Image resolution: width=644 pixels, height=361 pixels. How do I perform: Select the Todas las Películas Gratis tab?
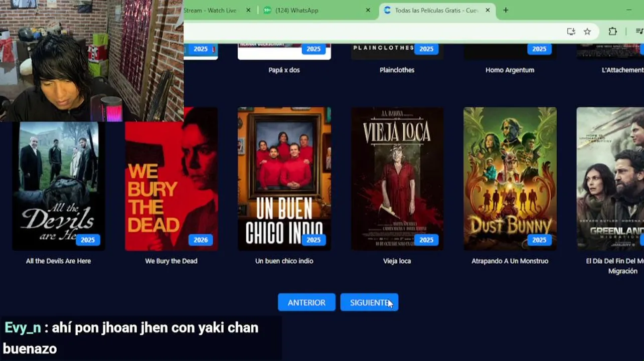436,10
